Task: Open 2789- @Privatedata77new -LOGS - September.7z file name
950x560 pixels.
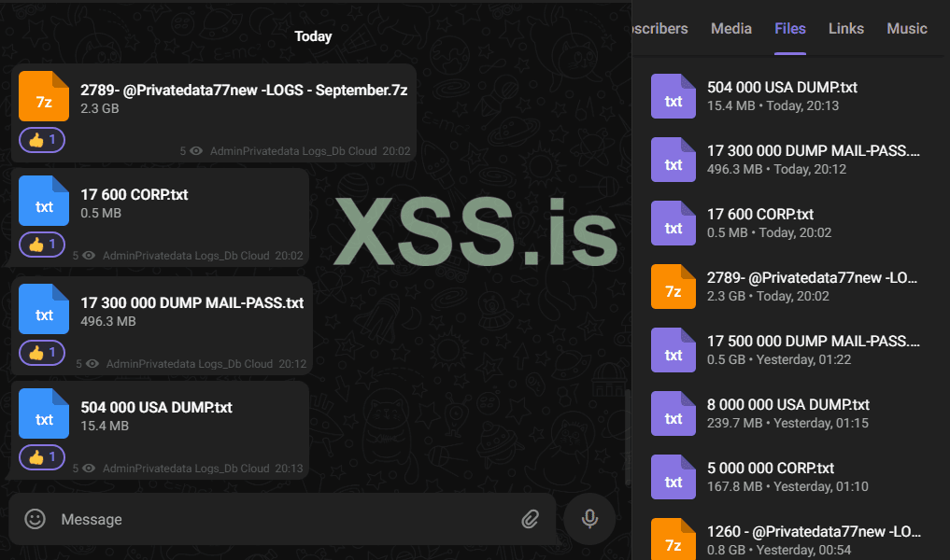Action: 244,91
